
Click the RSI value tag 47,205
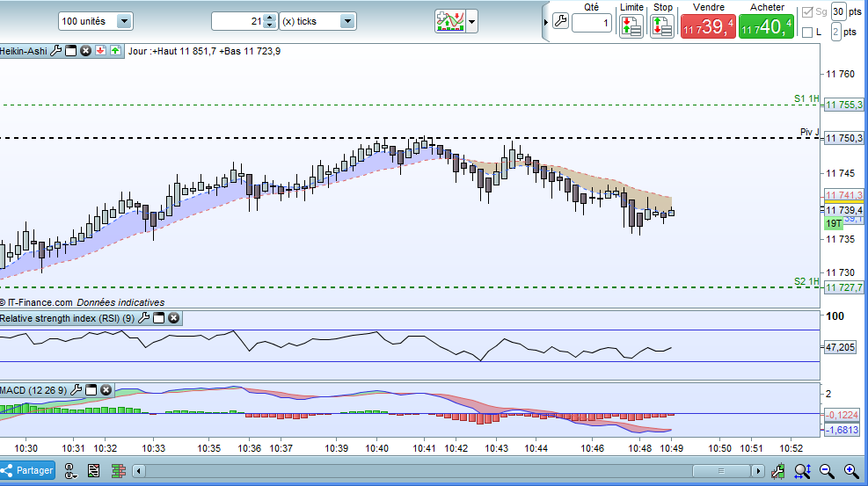click(x=841, y=347)
